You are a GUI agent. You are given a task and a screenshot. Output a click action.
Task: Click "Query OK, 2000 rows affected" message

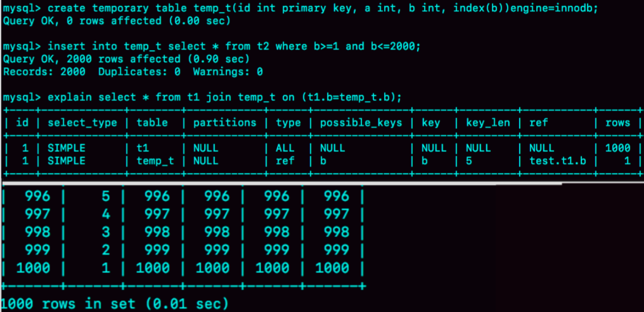pos(127,59)
